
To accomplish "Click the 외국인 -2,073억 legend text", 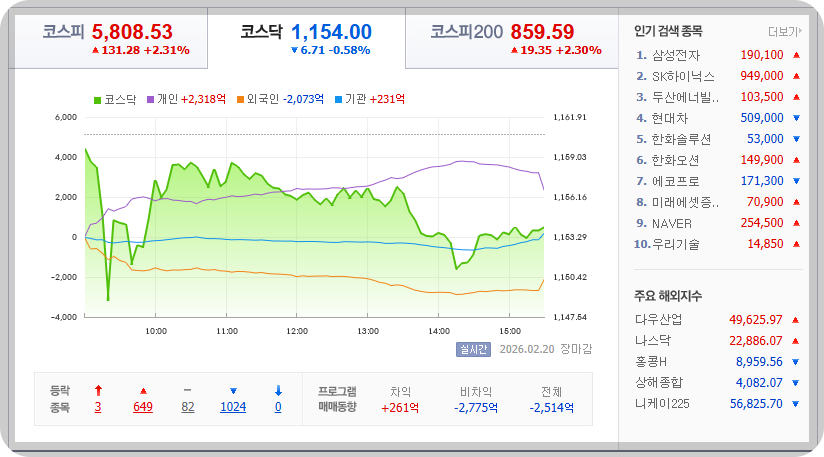I will click(x=285, y=99).
